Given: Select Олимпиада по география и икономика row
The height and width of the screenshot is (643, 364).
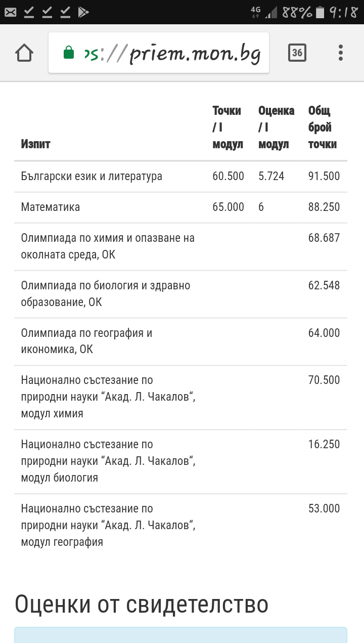Looking at the screenshot, I should point(86,341).
